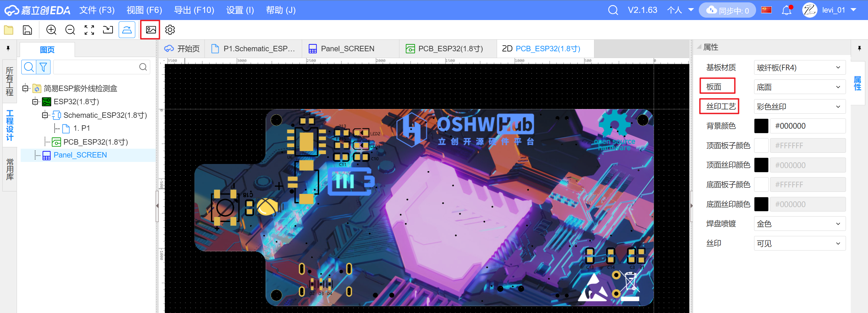Open the notifications bell
The width and height of the screenshot is (868, 313).
787,10
